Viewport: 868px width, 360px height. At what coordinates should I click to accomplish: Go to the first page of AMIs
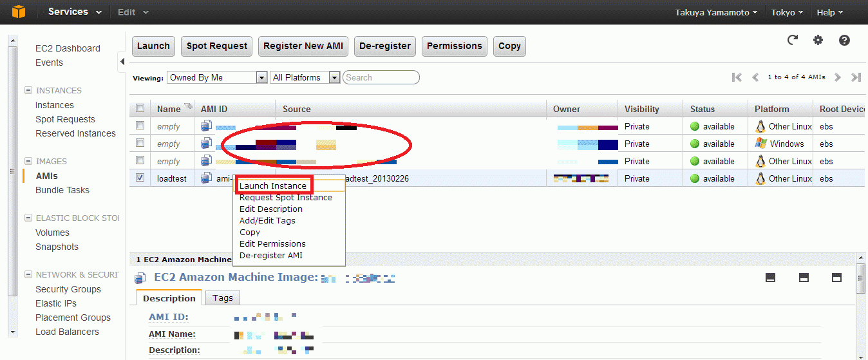(737, 77)
